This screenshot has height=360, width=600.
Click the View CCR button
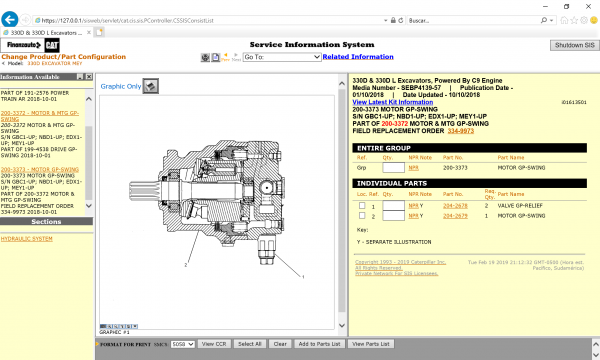pos(214,344)
